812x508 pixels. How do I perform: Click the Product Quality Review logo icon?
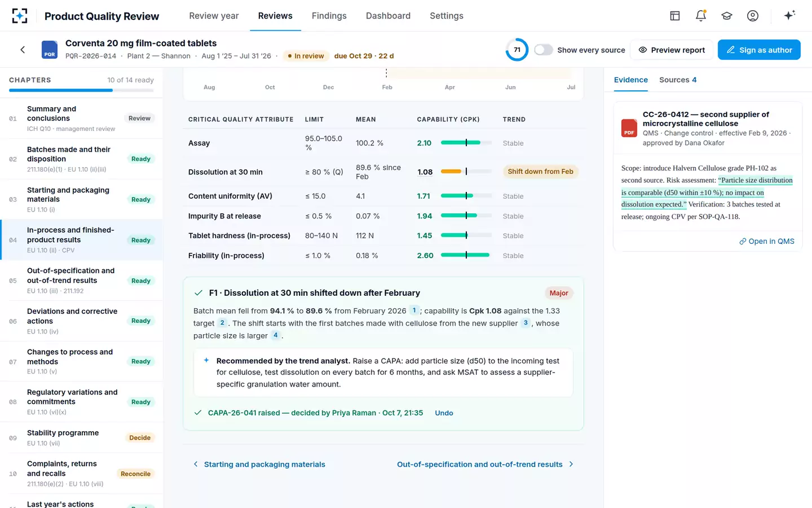[x=20, y=16]
